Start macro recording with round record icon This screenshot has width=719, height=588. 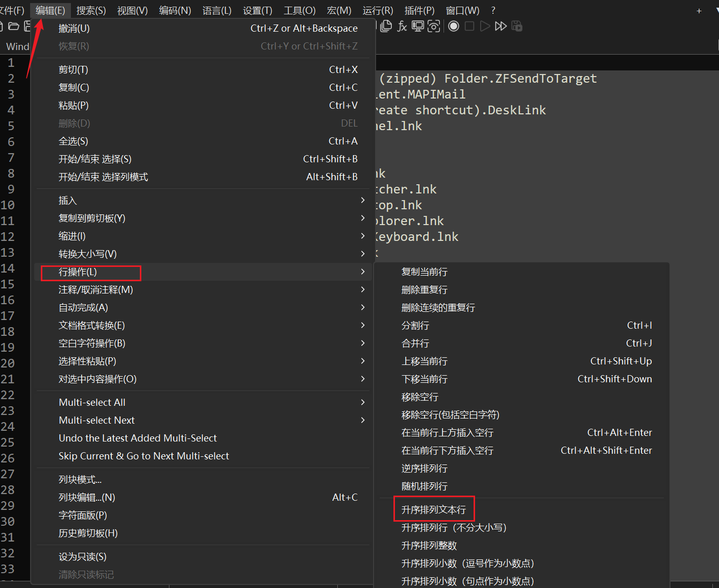[x=454, y=26]
